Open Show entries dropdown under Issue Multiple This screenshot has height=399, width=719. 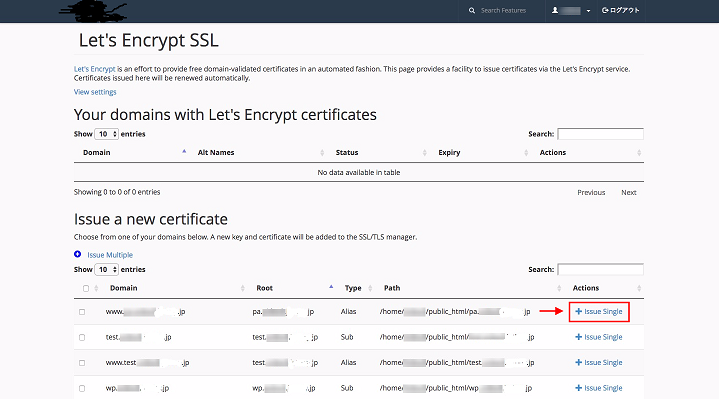[106, 270]
